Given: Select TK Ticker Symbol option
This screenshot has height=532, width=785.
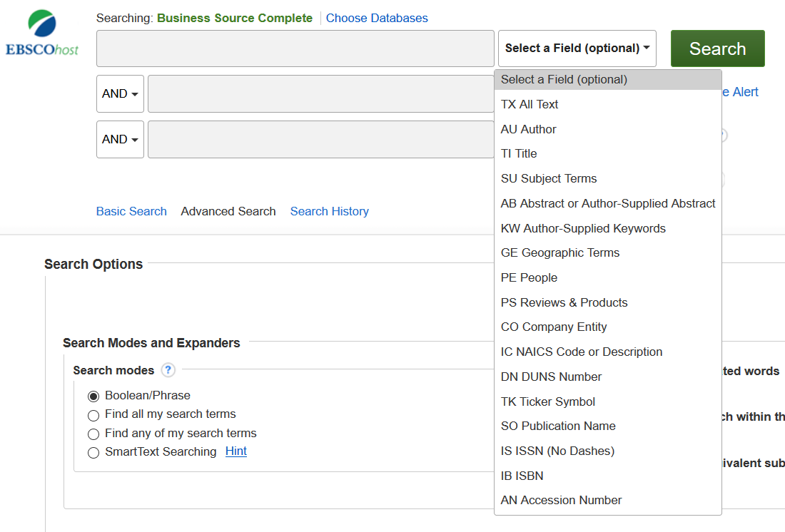Looking at the screenshot, I should pos(547,401).
